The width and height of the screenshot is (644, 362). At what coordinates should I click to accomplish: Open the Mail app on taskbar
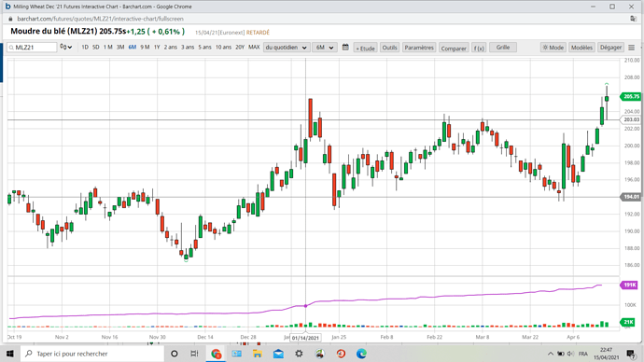coord(278,354)
